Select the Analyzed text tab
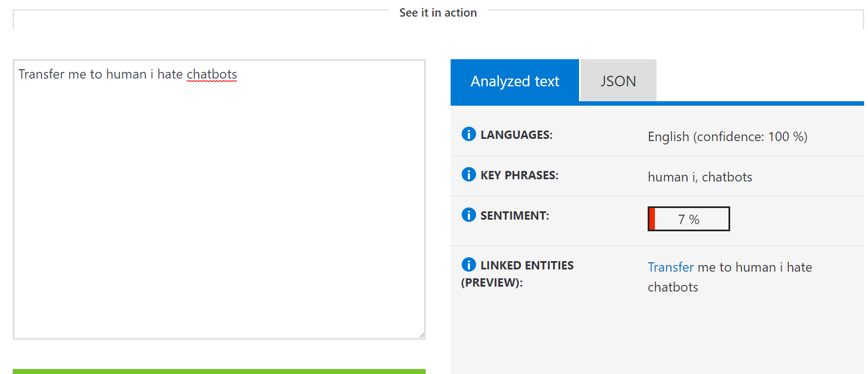Screen dimensions: 868x374 [x=515, y=81]
